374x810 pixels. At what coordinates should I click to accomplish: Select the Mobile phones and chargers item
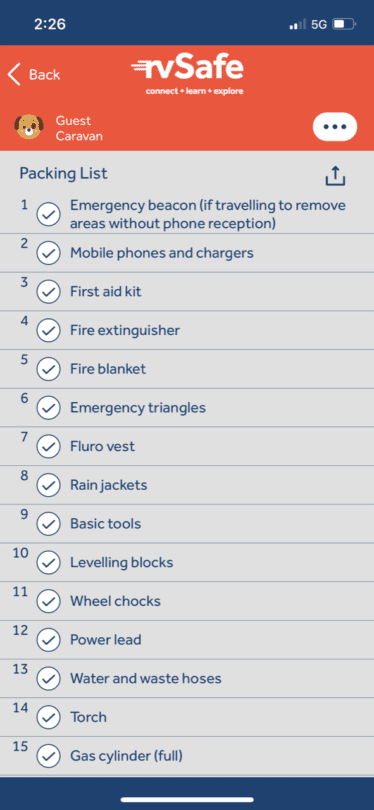pos(187,253)
